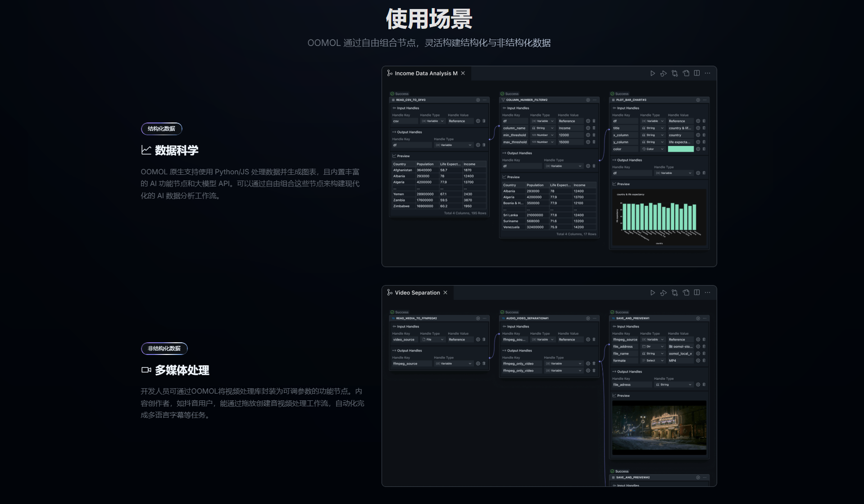Image resolution: width=864 pixels, height=504 pixels.
Task: Click the video preview thumbnail in SAVE_AND_PREIVEW#1
Action: click(x=659, y=427)
